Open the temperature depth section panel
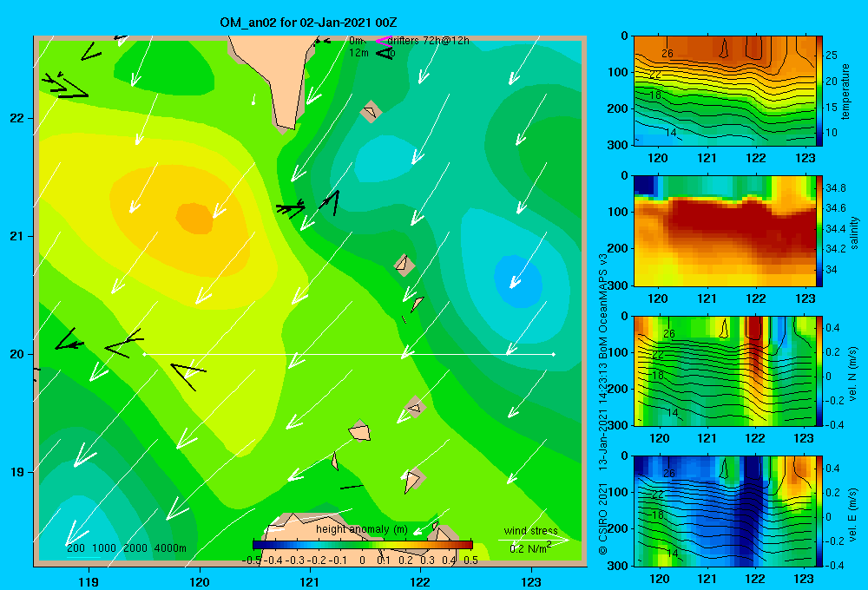Image resolution: width=868 pixels, height=590 pixels. click(x=724, y=91)
